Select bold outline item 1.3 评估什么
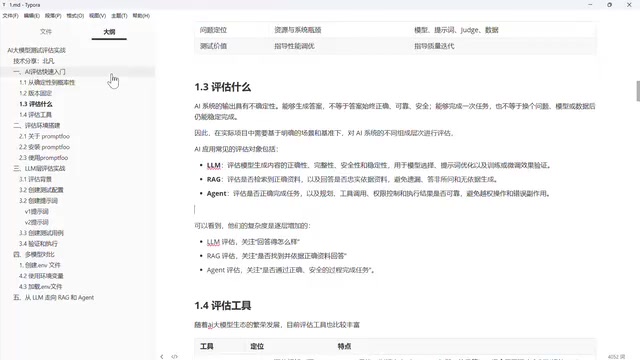Image resolution: width=640 pixels, height=360 pixels. point(36,104)
